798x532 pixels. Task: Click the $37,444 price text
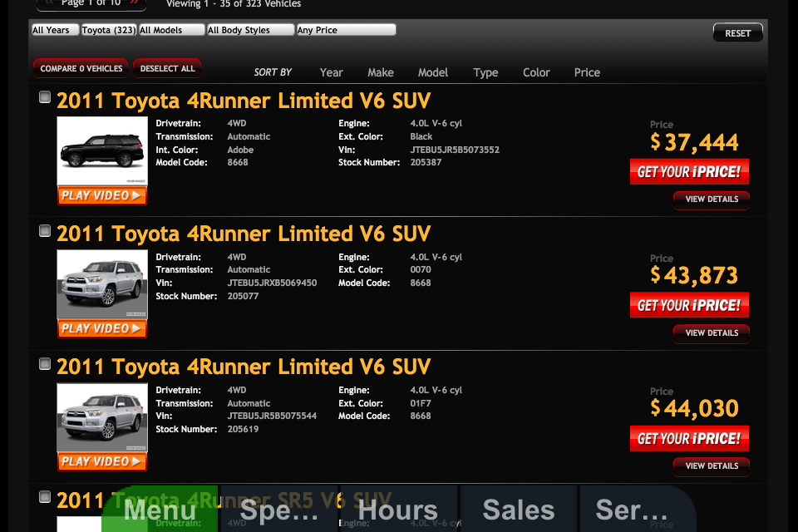694,142
